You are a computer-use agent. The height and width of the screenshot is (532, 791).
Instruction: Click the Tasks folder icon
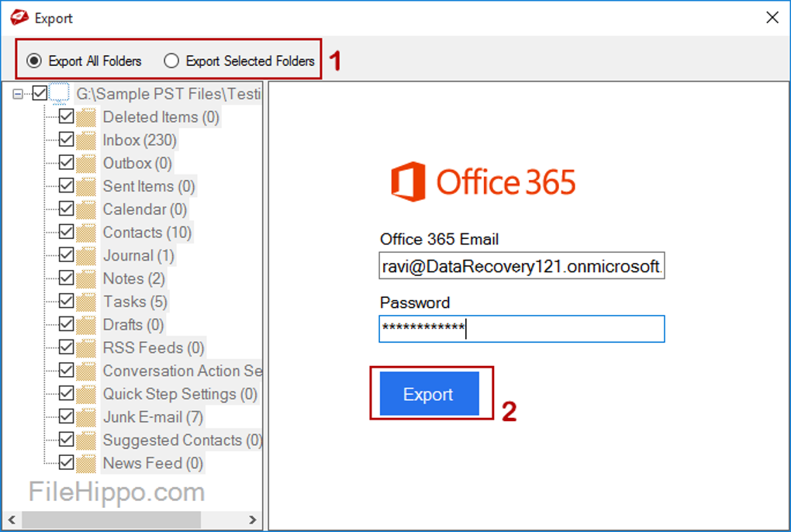pyautogui.click(x=87, y=302)
